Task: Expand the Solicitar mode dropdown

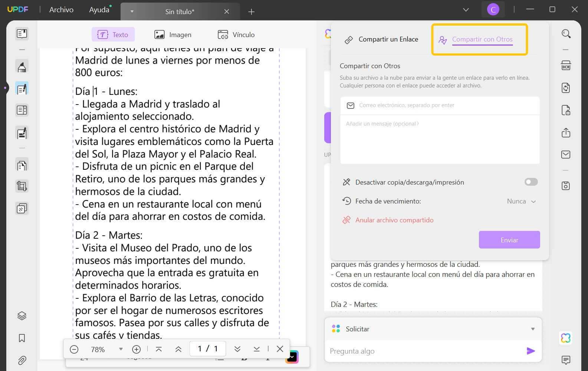Action: pyautogui.click(x=533, y=329)
